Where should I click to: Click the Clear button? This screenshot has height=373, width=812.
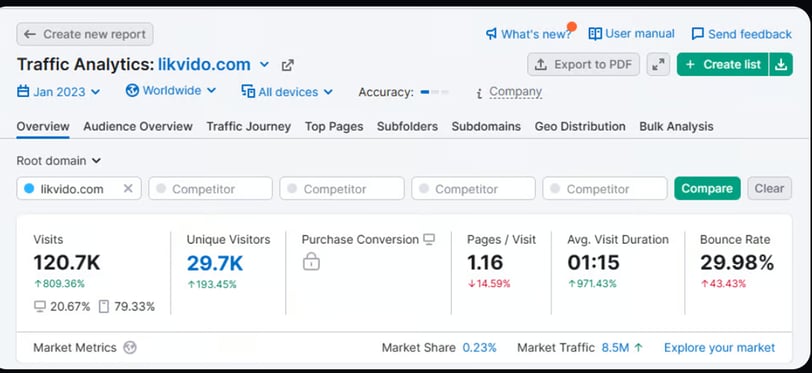coord(770,189)
